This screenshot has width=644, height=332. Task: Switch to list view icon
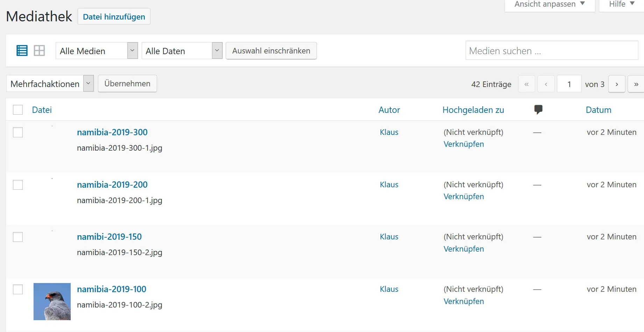click(x=22, y=51)
